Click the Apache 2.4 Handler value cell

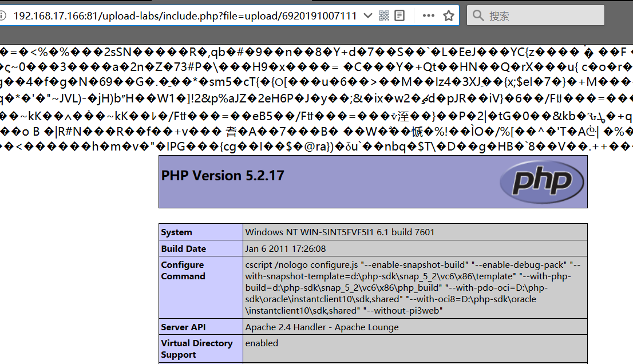pos(322,327)
